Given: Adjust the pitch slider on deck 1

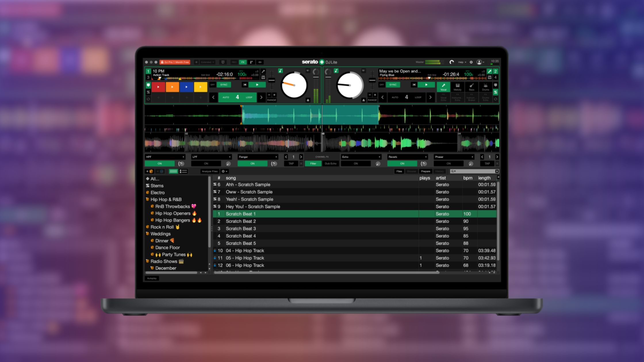Looking at the screenshot, I should coord(271,80).
